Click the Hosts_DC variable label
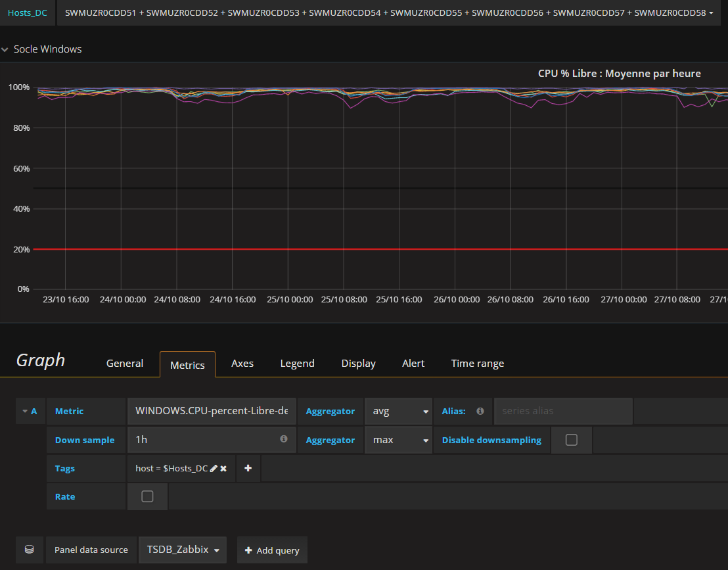The width and height of the screenshot is (728, 570). pos(28,12)
